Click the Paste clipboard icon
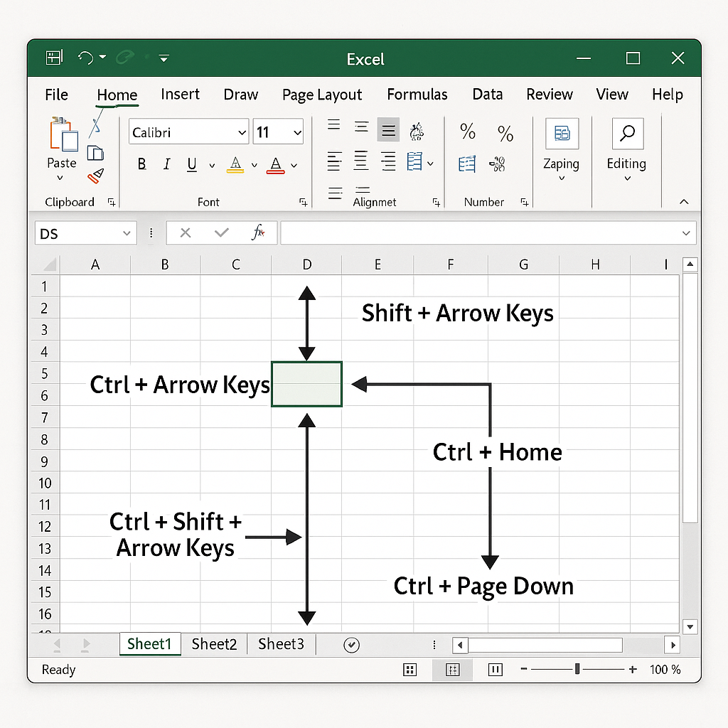 click(x=63, y=134)
